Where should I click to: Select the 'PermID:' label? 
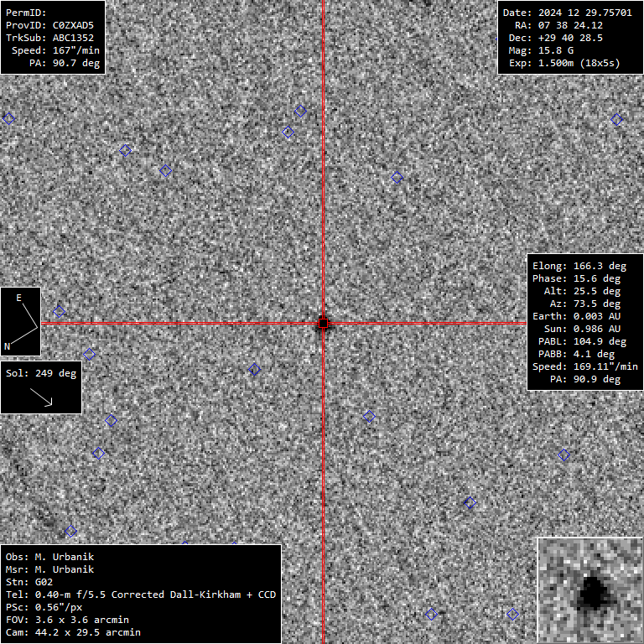[x=26, y=13]
